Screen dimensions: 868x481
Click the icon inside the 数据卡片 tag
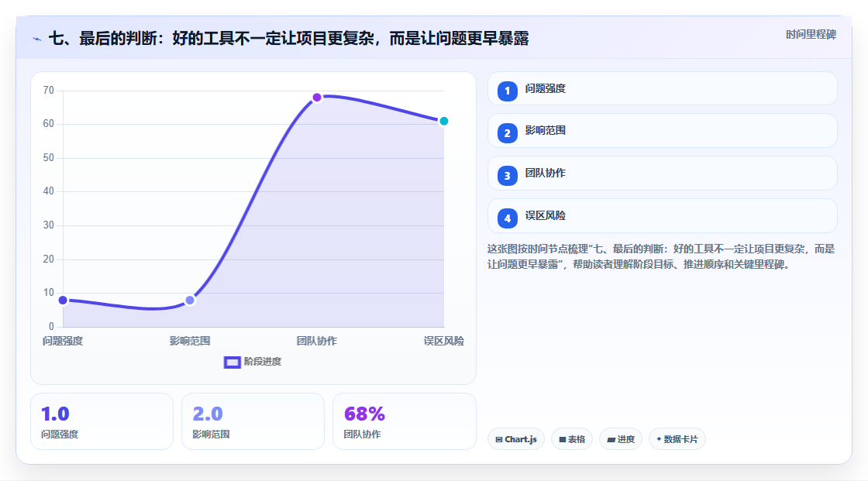point(659,439)
